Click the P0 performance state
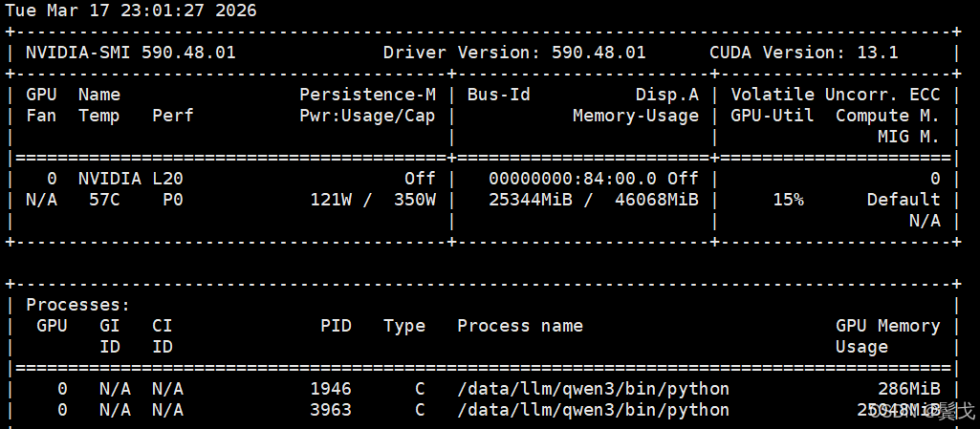 coord(172,200)
